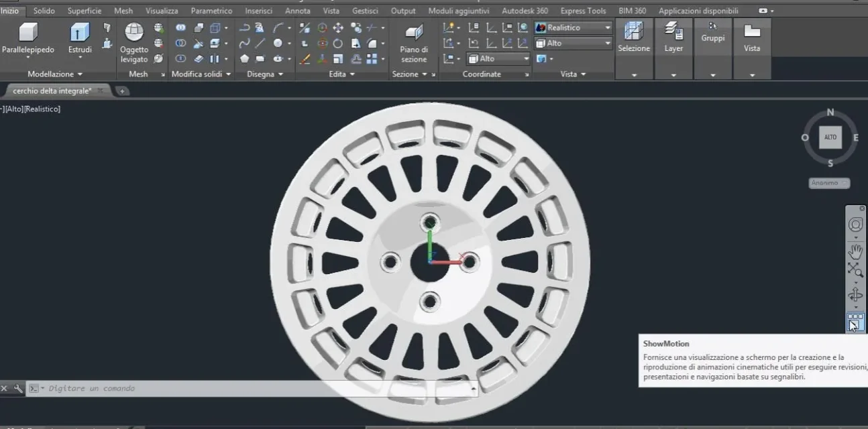Click the solid Subtract icon in Modifica solidi
Viewport: 868px width, 429px height.
click(x=180, y=43)
